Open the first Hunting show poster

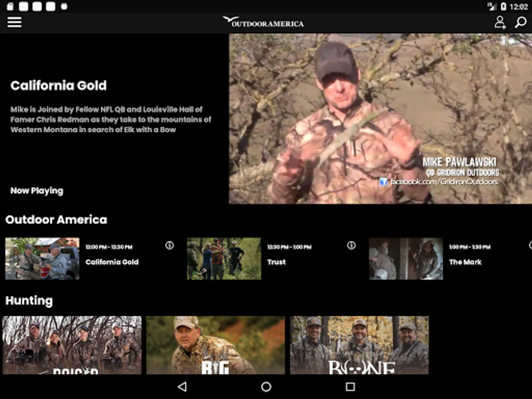click(x=72, y=345)
